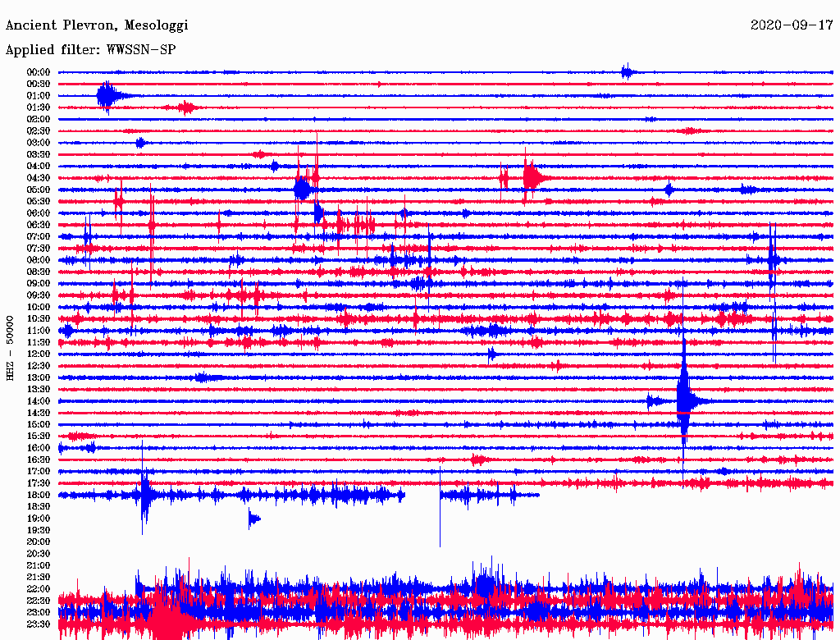Viewport: 840px width, 640px height.
Task: Click the 'Applied filter: WWSSN-SP' text
Action: click(x=90, y=50)
